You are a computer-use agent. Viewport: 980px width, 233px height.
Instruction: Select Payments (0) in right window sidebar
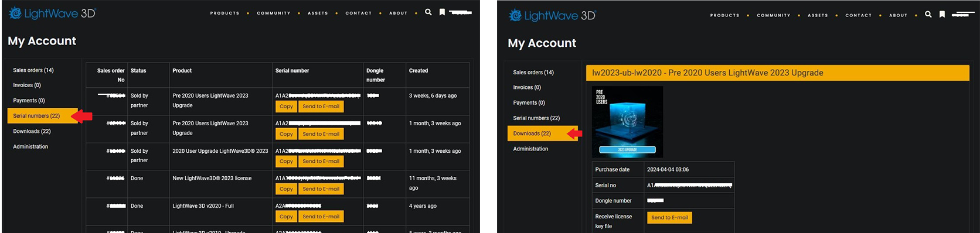click(x=529, y=103)
